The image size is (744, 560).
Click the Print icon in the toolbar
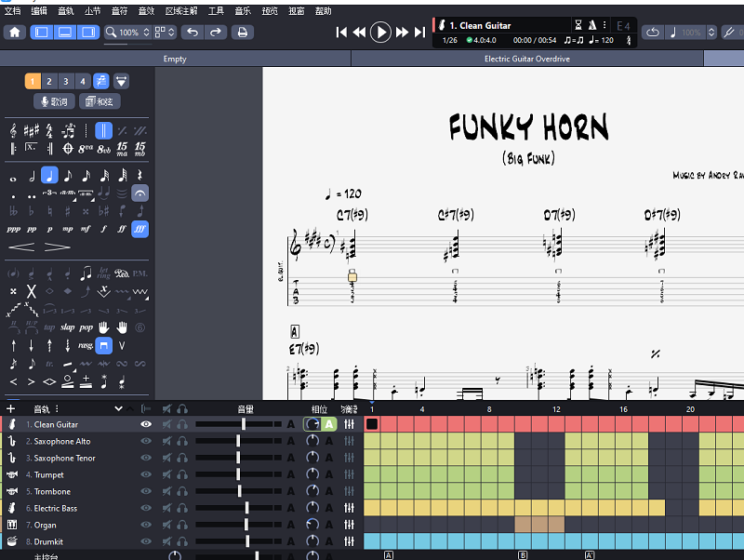[x=242, y=33]
